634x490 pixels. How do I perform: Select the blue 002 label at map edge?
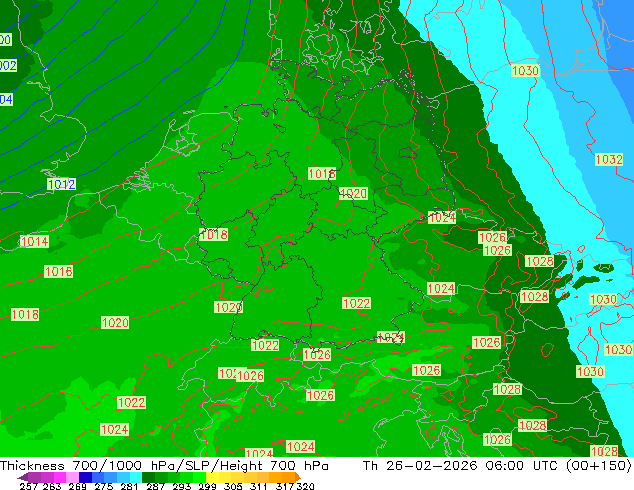8,65
